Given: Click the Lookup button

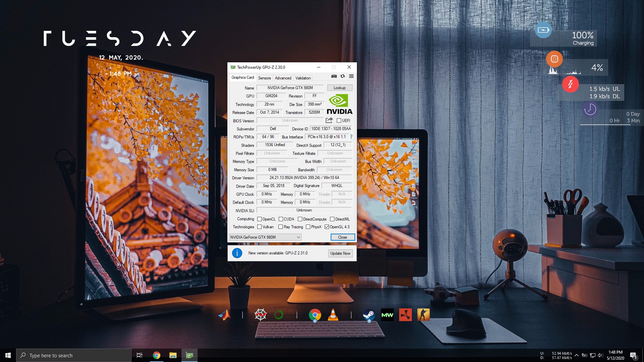Looking at the screenshot, I should (x=339, y=88).
